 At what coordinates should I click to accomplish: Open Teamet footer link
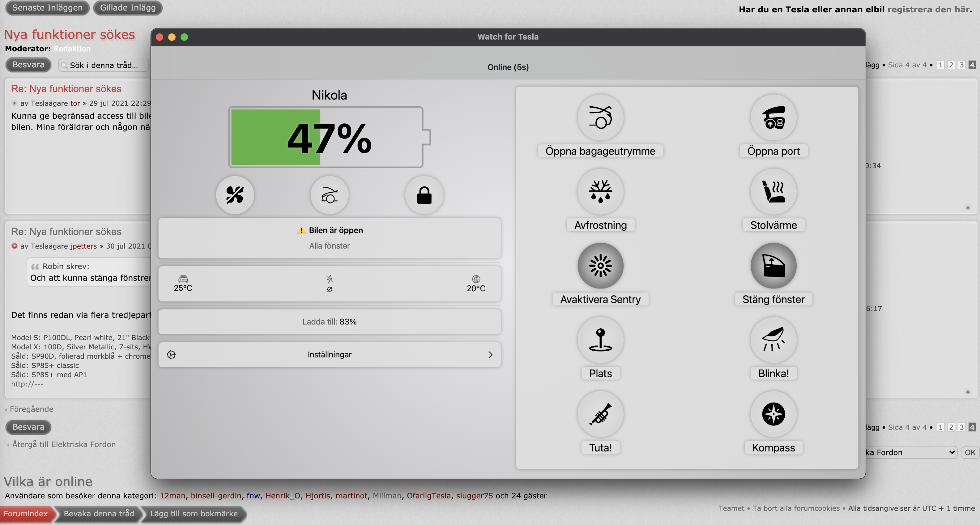731,508
